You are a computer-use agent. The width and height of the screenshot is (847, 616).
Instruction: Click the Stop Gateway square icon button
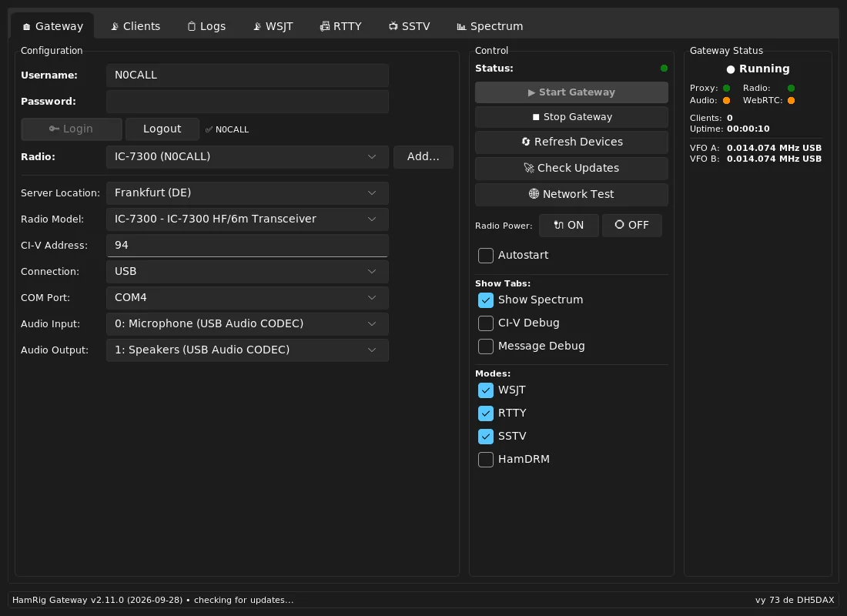(x=571, y=117)
